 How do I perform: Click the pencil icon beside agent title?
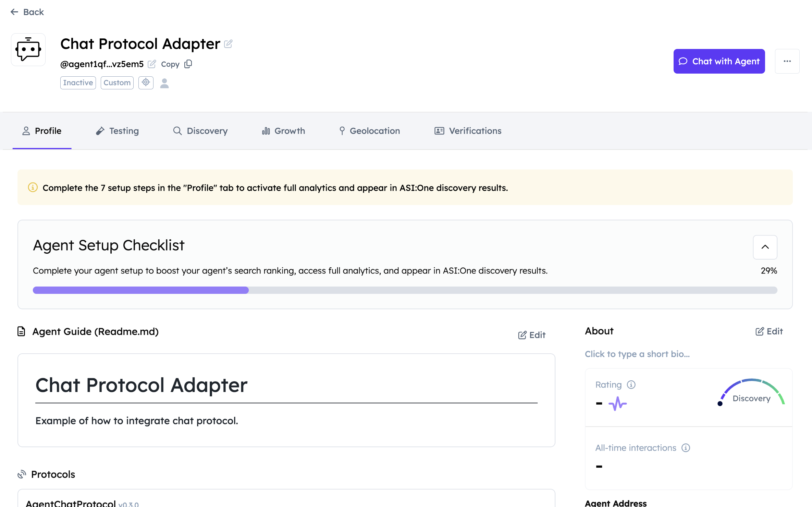pos(228,44)
